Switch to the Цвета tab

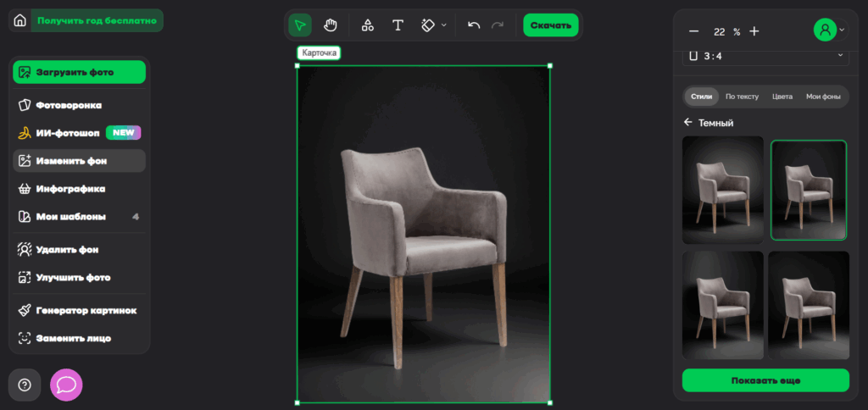[782, 97]
